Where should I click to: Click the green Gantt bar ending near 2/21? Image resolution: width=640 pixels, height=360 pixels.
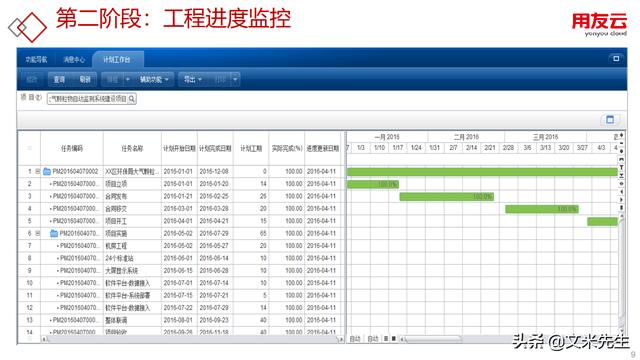[447, 197]
